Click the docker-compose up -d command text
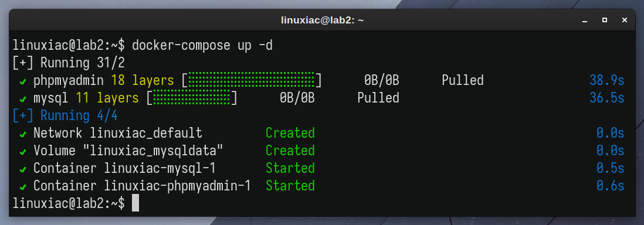Viewport: 644px width, 225px height. coord(202,45)
